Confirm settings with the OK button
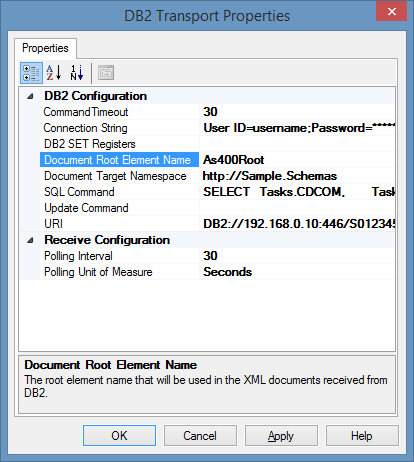 tap(119, 435)
